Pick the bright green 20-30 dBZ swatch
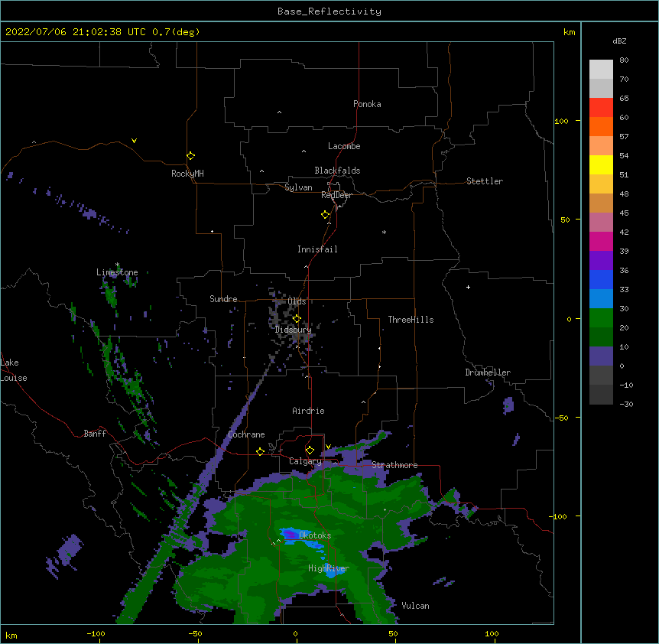 [601, 318]
